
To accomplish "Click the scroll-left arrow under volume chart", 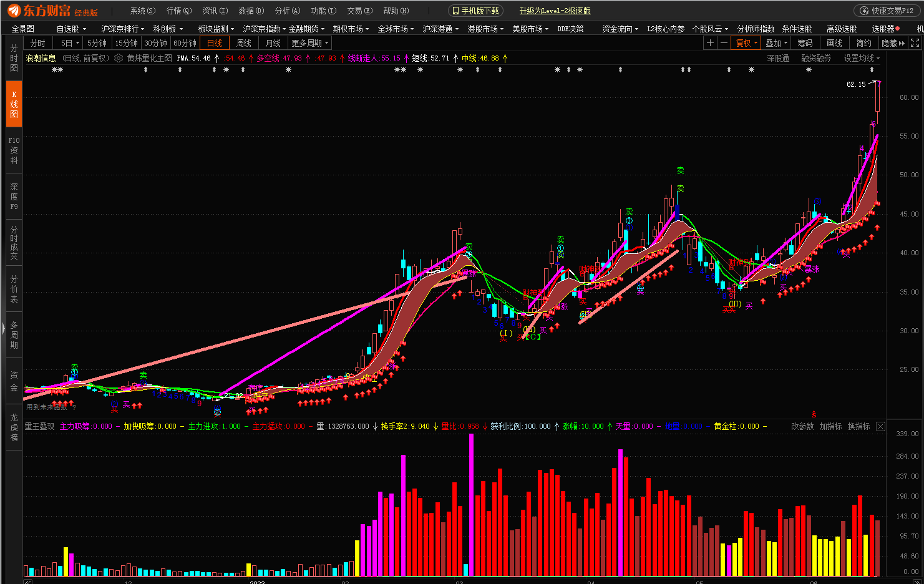I will point(27,582).
